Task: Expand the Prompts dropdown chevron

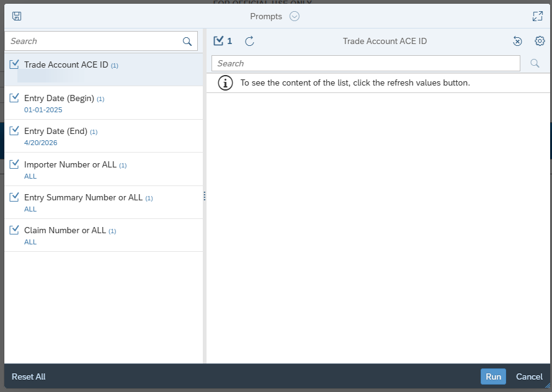Action: 295,16
